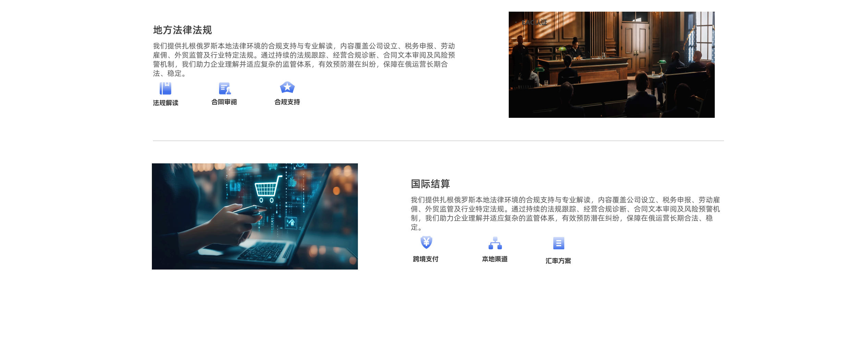This screenshot has width=868, height=337.
Task: Click the 国际结算 heading
Action: [x=430, y=184]
